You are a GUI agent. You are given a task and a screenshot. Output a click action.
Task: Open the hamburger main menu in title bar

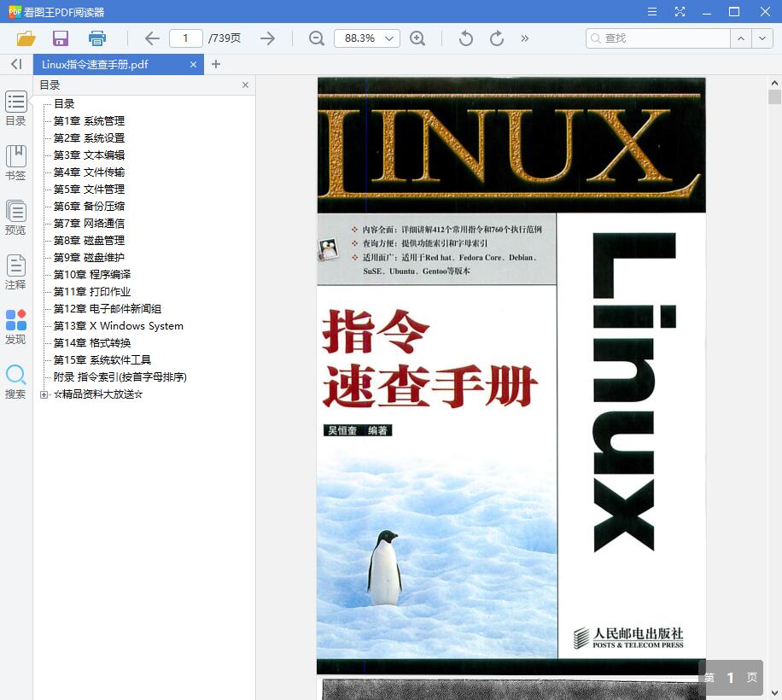click(652, 11)
